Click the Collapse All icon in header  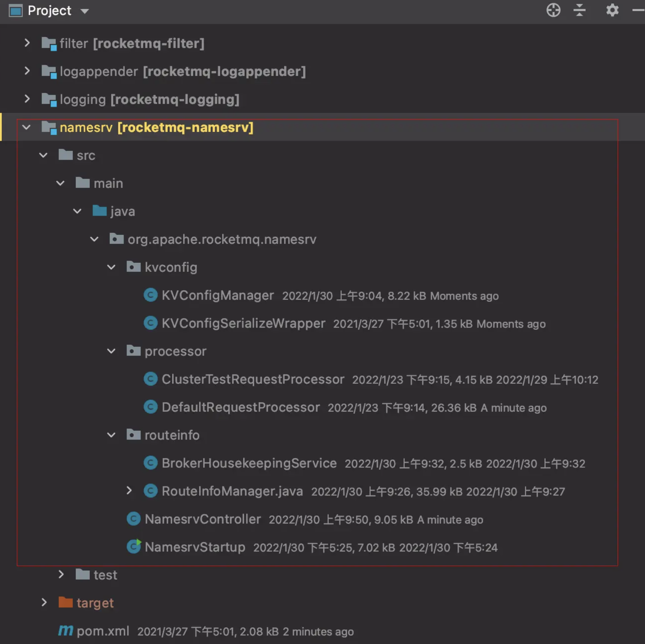tap(579, 10)
